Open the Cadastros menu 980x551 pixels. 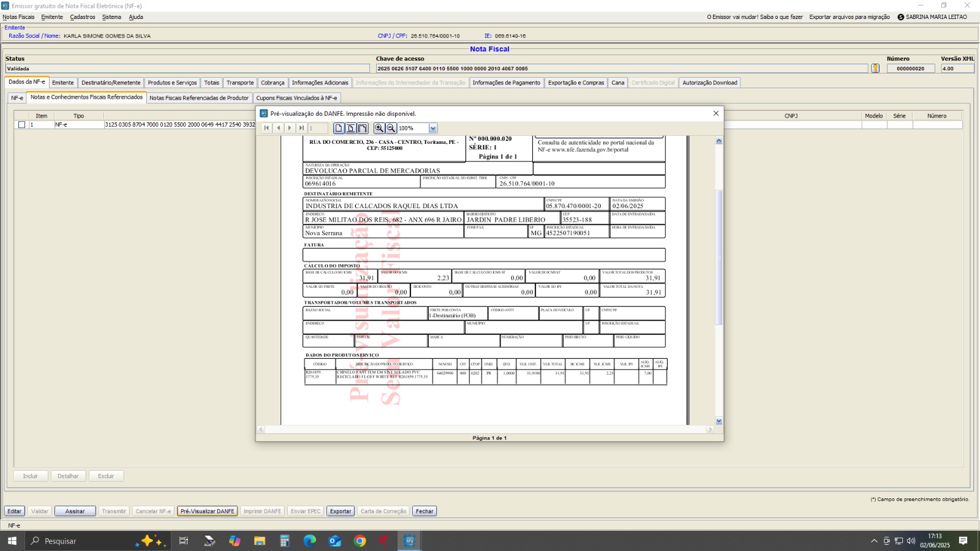click(x=83, y=17)
